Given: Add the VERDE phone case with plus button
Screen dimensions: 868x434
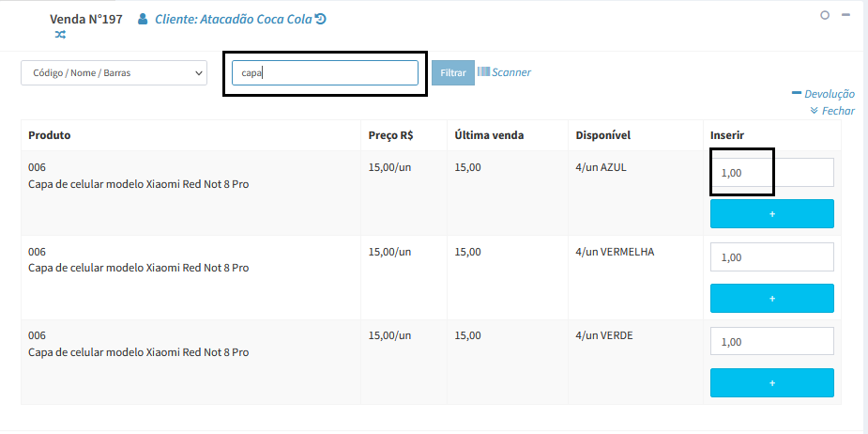Looking at the screenshot, I should (771, 383).
